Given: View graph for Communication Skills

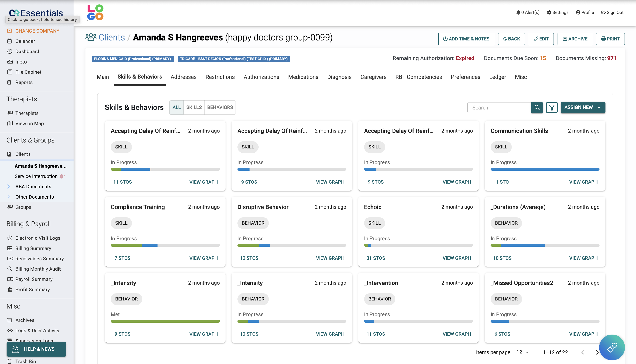Looking at the screenshot, I should (583, 182).
